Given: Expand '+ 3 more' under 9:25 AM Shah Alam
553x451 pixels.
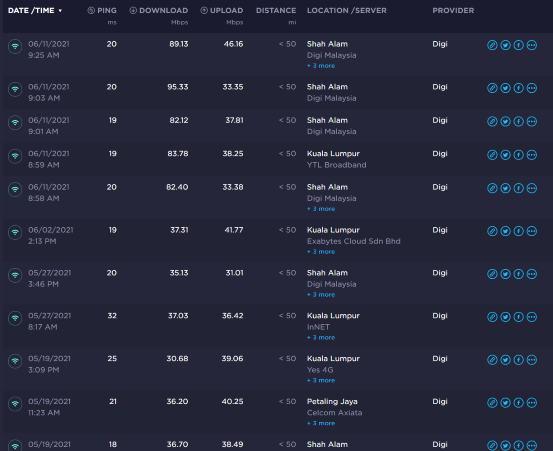Looking at the screenshot, I should pos(321,66).
